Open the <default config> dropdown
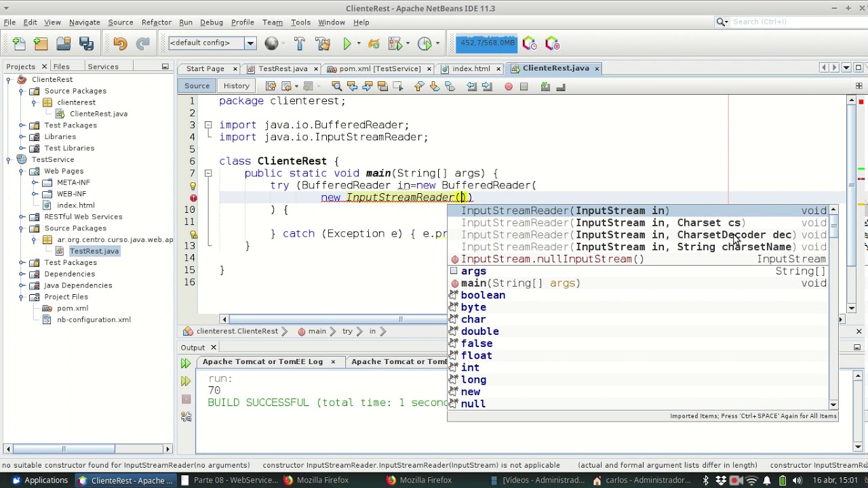This screenshot has width=868, height=488. (250, 43)
